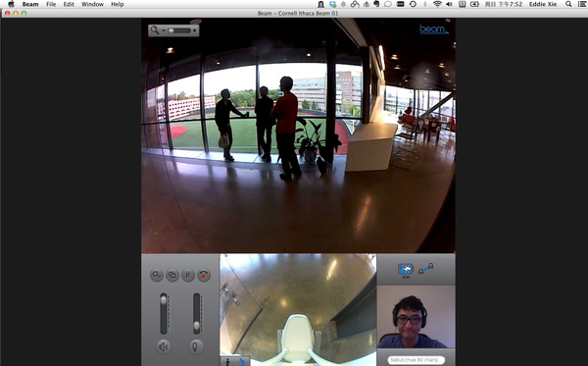Click the self-view webcam thumbnail
This screenshot has width=588, height=366.
416,317
